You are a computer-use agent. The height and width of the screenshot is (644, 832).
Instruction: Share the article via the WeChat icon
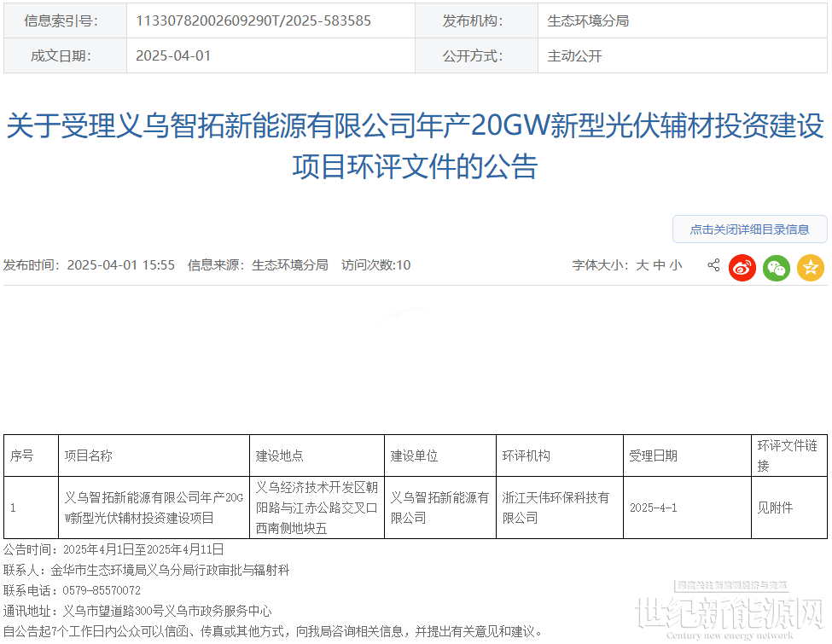pyautogui.click(x=777, y=268)
